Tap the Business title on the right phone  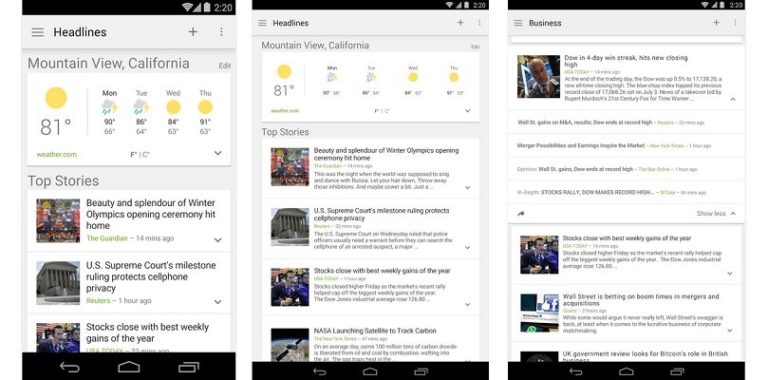coord(545,23)
